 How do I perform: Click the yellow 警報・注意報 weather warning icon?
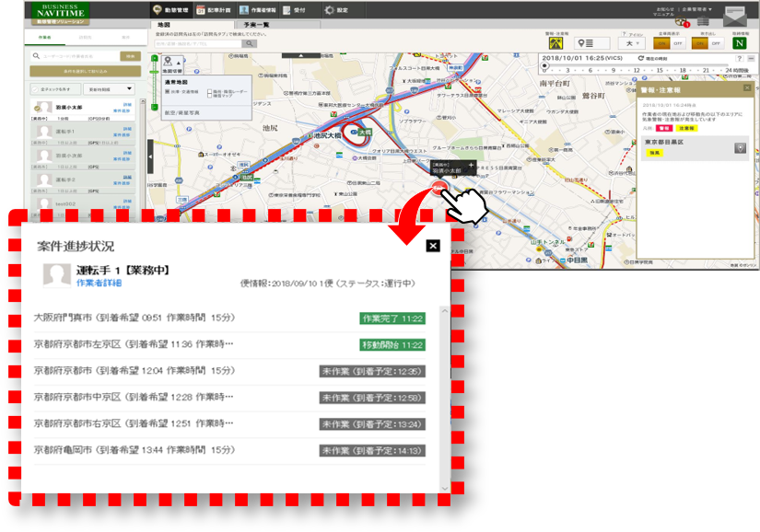tap(555, 42)
